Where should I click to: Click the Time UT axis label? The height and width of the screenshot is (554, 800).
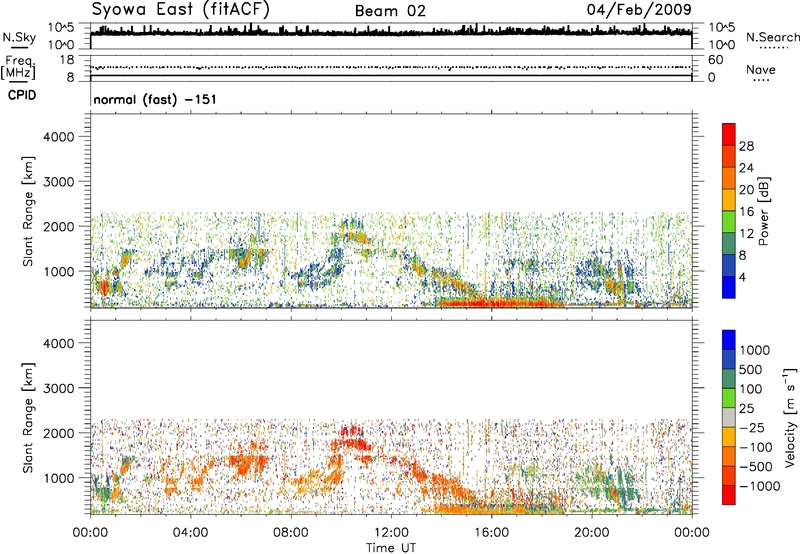tap(391, 548)
